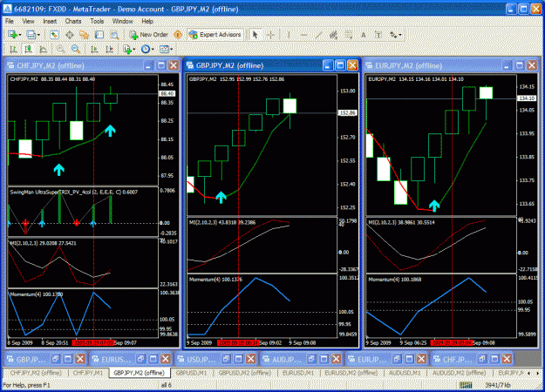Open the Help menu
Screen dimensions: 545x392
point(147,21)
